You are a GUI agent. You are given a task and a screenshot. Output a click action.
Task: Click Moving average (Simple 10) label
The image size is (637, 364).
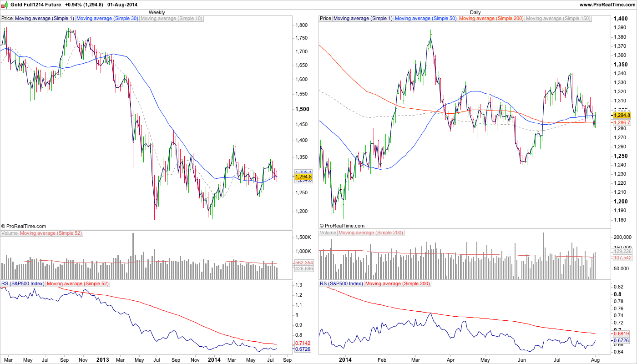click(x=172, y=19)
